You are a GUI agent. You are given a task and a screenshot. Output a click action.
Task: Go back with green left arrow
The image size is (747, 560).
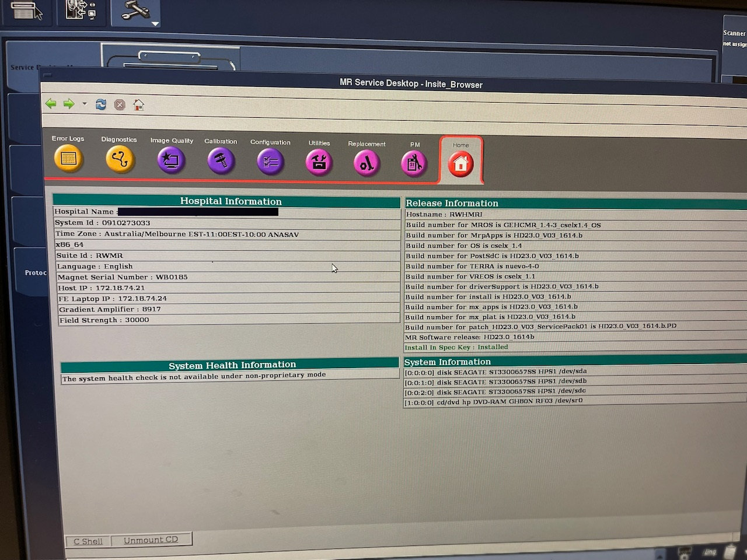(51, 104)
